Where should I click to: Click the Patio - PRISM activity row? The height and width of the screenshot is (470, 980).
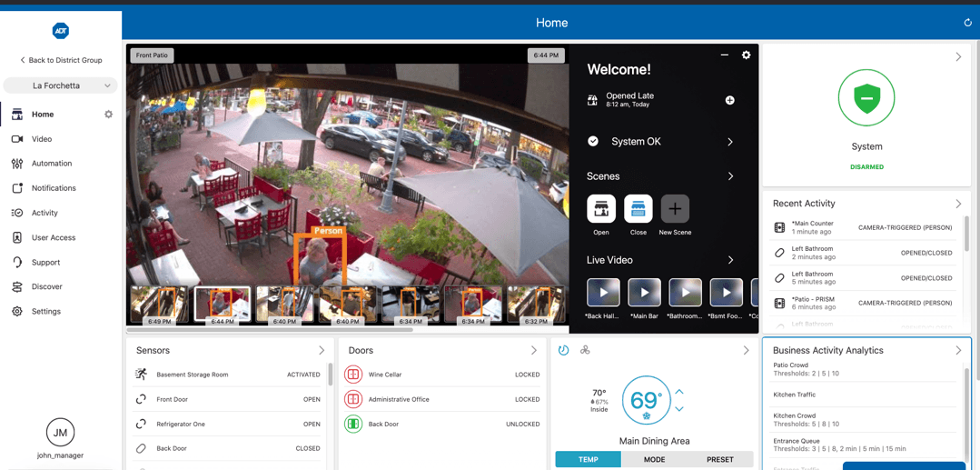(x=863, y=303)
